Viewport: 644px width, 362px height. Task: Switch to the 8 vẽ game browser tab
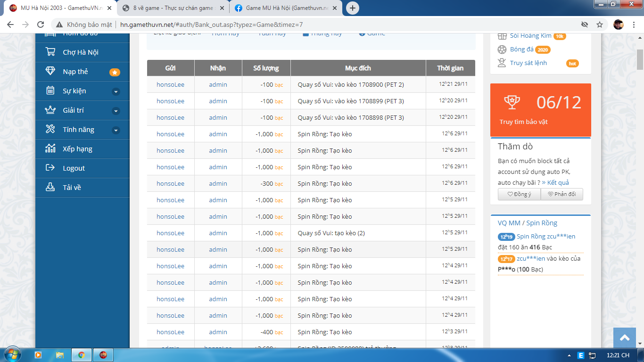point(172,8)
